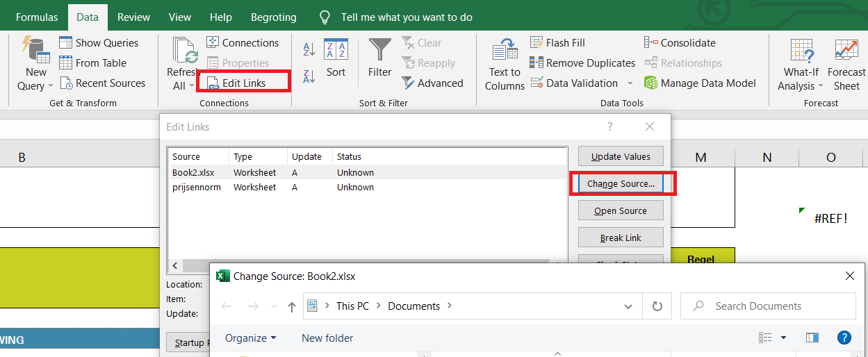This screenshot has width=868, height=357.
Task: Open the Organize dropdown menu
Action: (x=250, y=338)
